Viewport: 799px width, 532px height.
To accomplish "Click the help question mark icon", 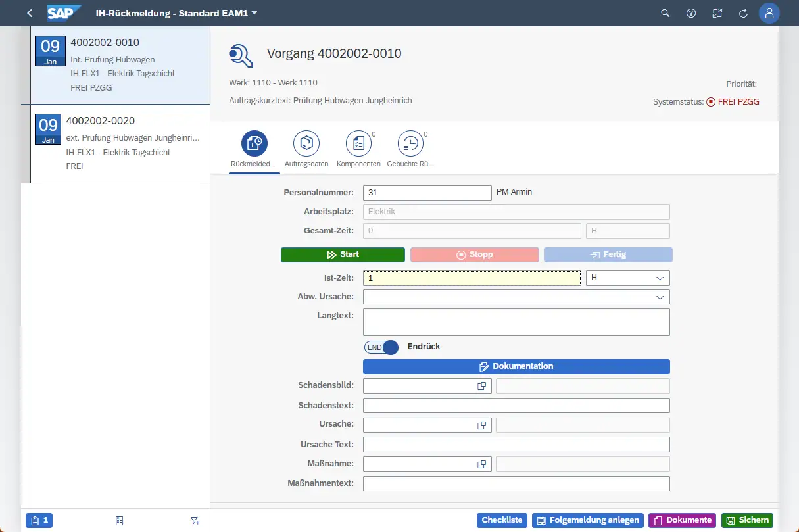I will tap(691, 13).
